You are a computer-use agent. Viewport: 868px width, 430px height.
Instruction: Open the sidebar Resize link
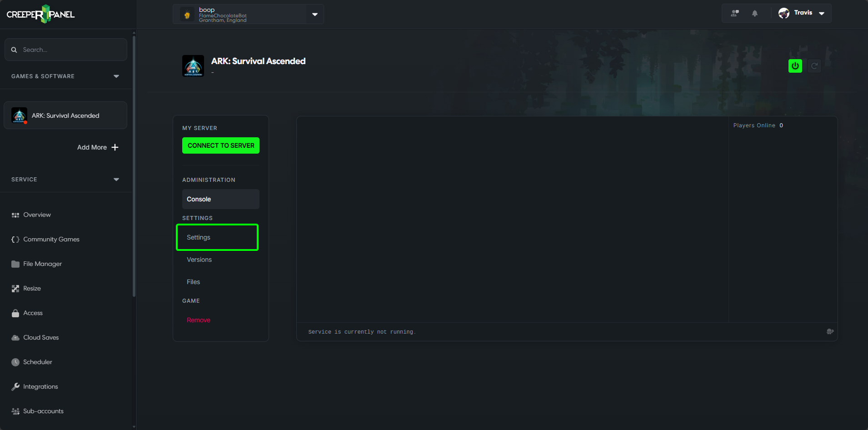(32, 289)
